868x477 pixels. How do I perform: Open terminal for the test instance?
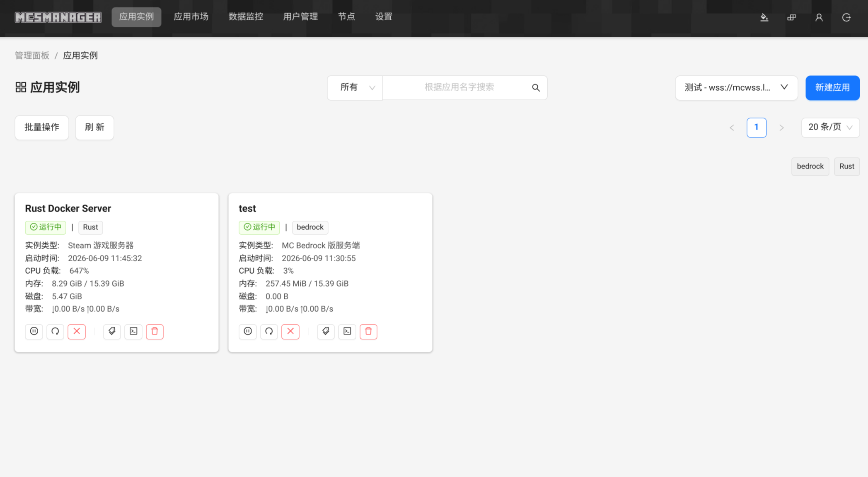point(347,331)
